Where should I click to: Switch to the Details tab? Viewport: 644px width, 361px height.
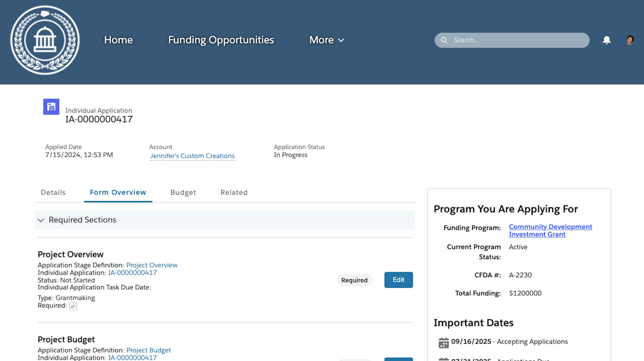point(53,193)
